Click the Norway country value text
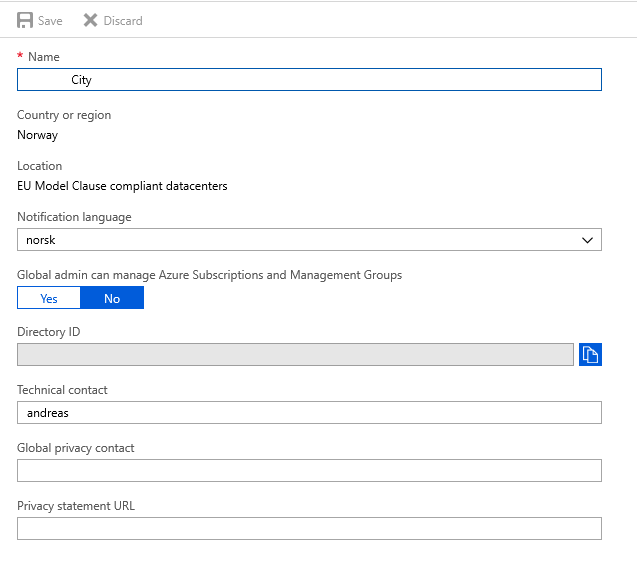Image resolution: width=637 pixels, height=568 pixels. click(38, 135)
